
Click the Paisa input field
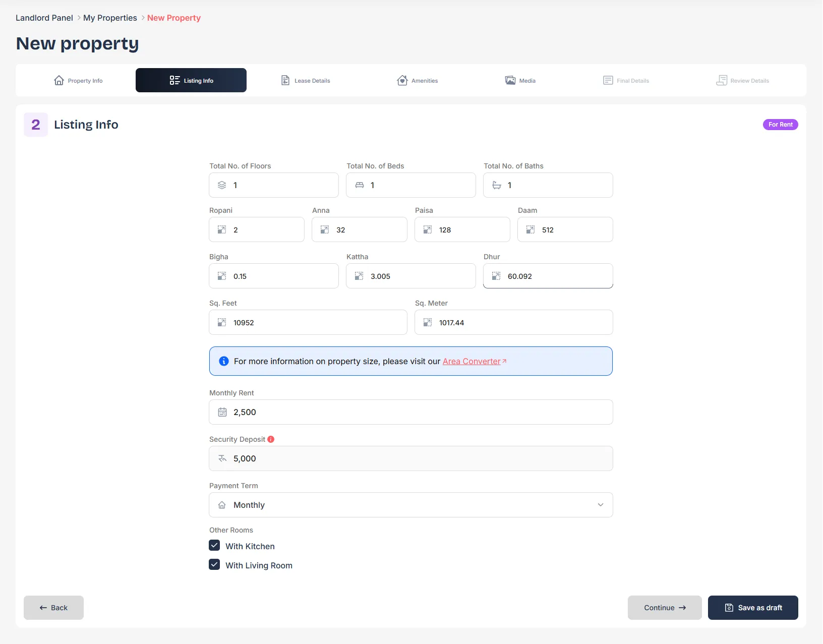click(x=462, y=229)
